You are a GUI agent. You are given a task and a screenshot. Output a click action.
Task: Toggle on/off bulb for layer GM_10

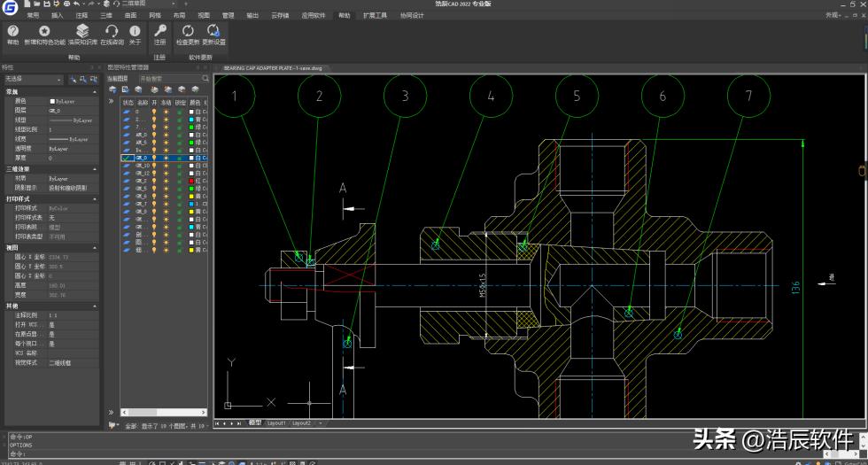pos(154,166)
